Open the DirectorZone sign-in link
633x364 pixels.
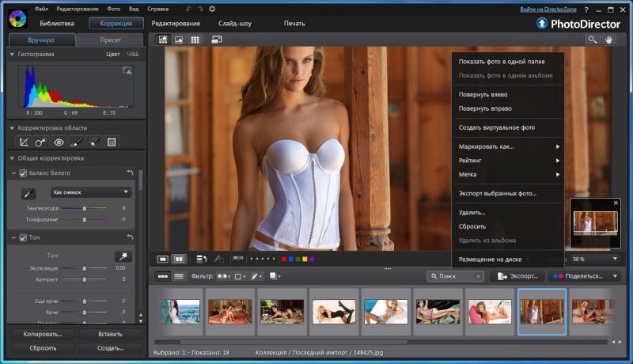(x=548, y=9)
